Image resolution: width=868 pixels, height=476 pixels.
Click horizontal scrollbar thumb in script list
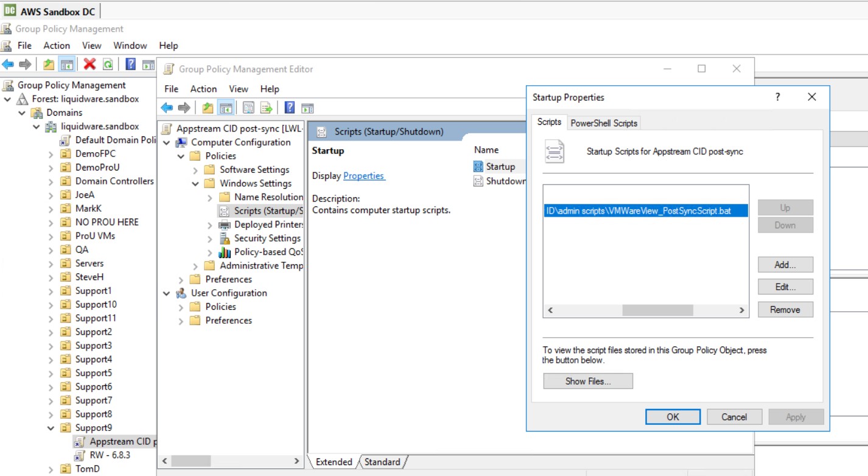point(657,310)
